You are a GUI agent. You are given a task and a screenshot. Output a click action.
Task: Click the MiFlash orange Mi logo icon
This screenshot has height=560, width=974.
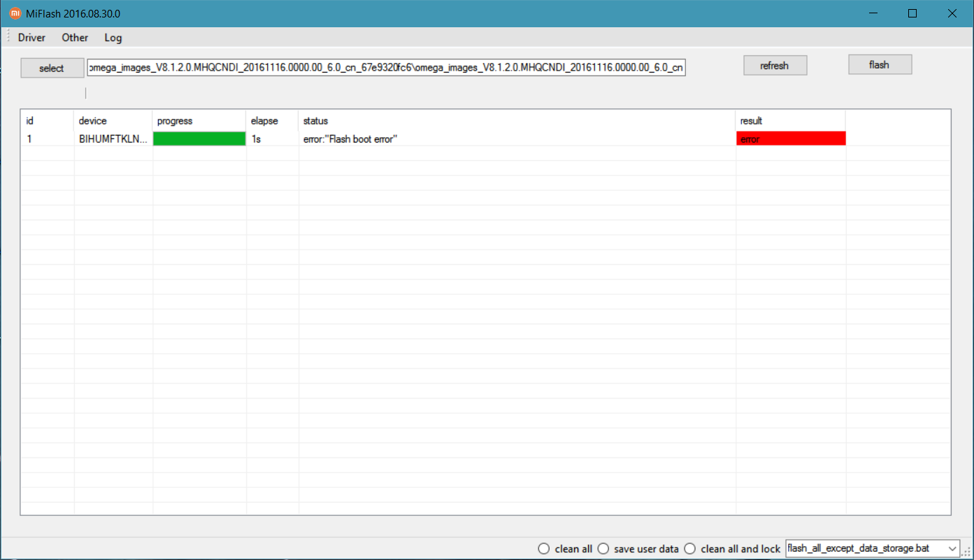15,13
